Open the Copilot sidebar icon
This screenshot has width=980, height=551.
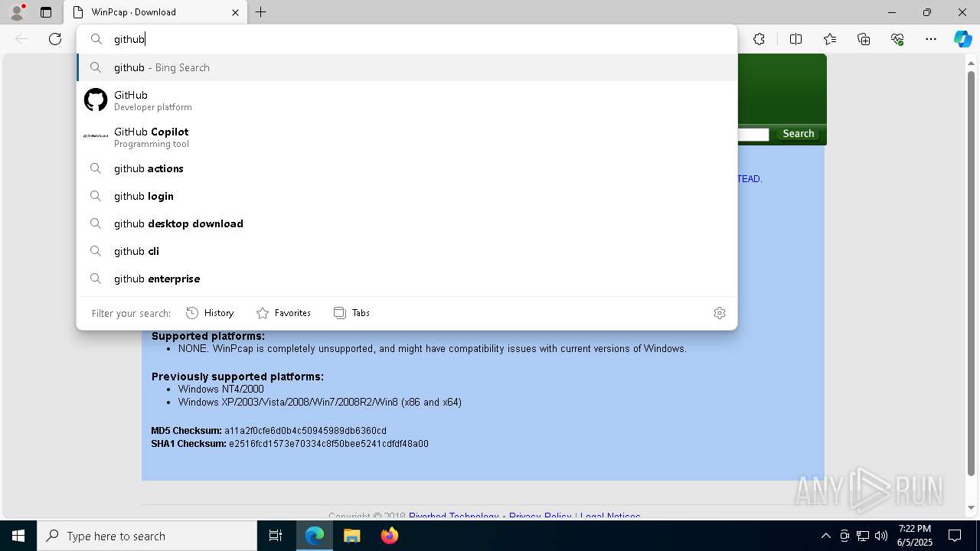click(962, 39)
